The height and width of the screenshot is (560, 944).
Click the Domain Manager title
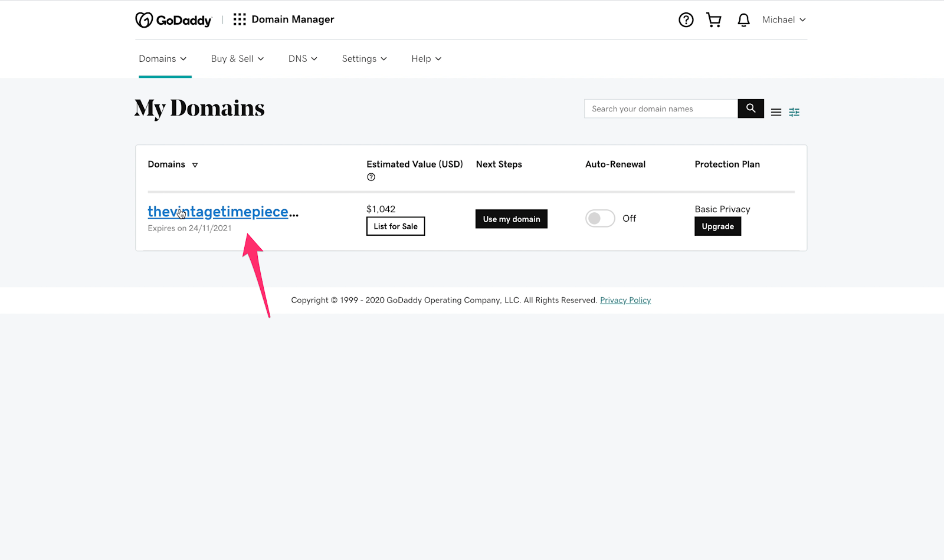point(293,19)
